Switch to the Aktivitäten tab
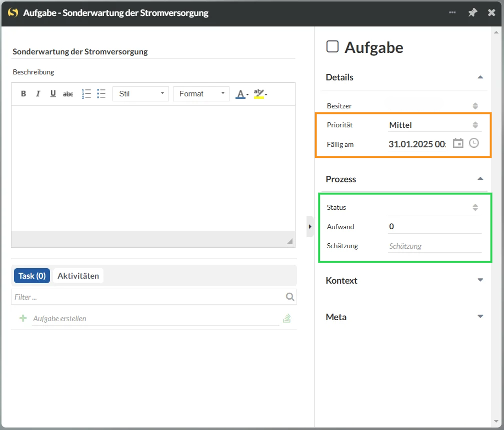 click(x=78, y=276)
